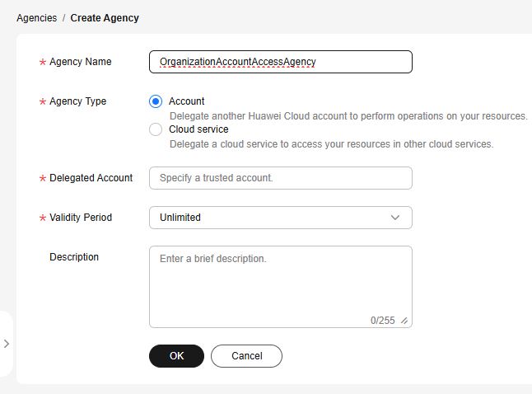The width and height of the screenshot is (532, 394).
Task: Select the Account agency type radio button
Action: pos(156,101)
